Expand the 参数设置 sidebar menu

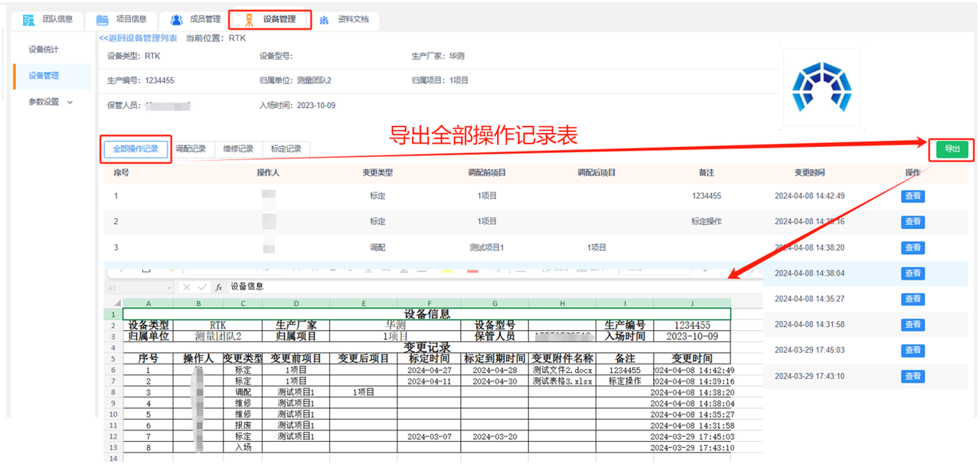click(51, 102)
